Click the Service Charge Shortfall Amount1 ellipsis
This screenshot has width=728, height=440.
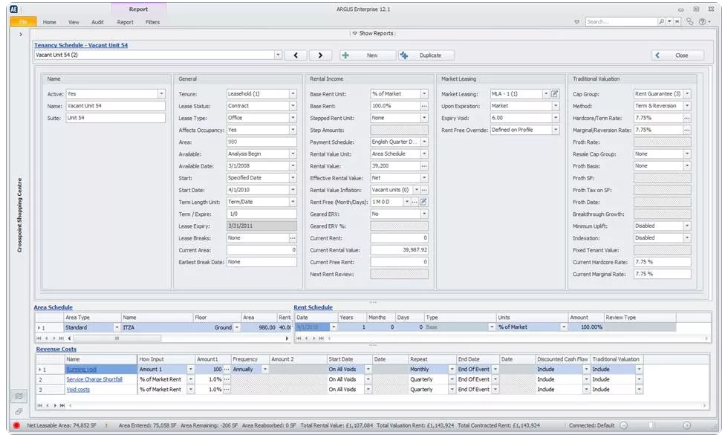[227, 380]
